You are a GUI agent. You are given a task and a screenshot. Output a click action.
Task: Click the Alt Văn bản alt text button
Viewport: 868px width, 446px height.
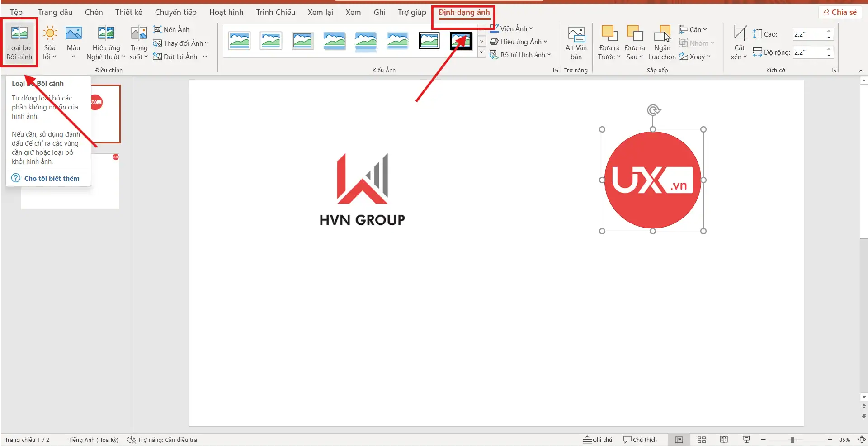coord(576,43)
